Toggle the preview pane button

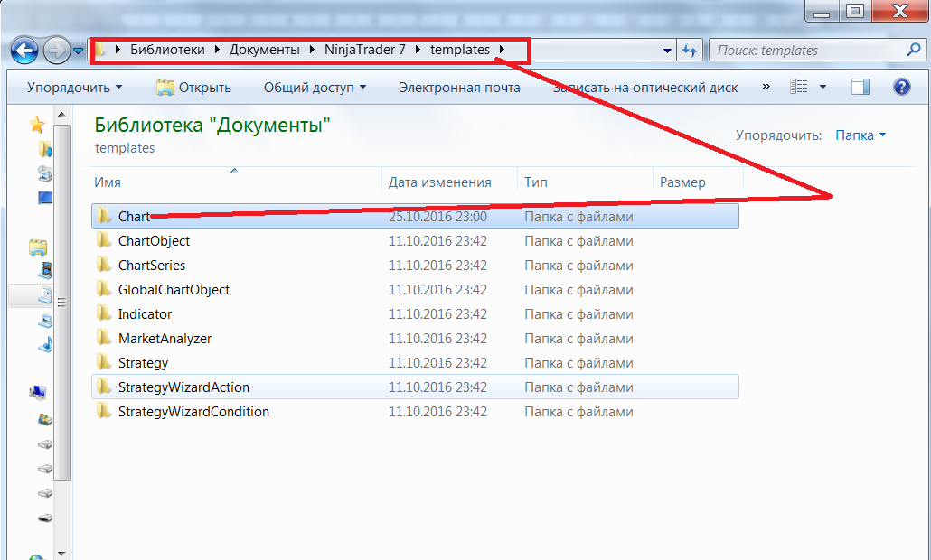click(860, 88)
